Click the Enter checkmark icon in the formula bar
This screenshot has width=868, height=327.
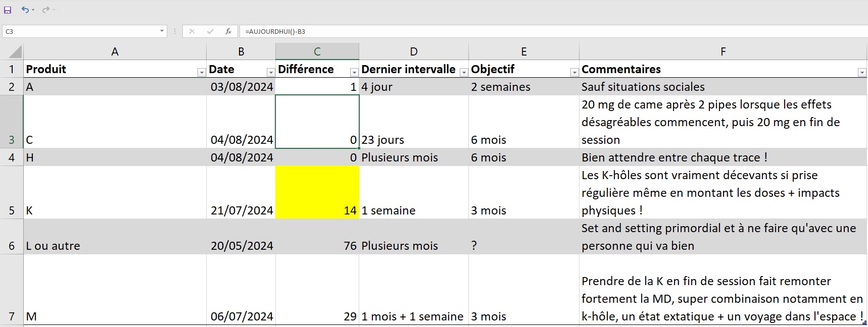(210, 31)
